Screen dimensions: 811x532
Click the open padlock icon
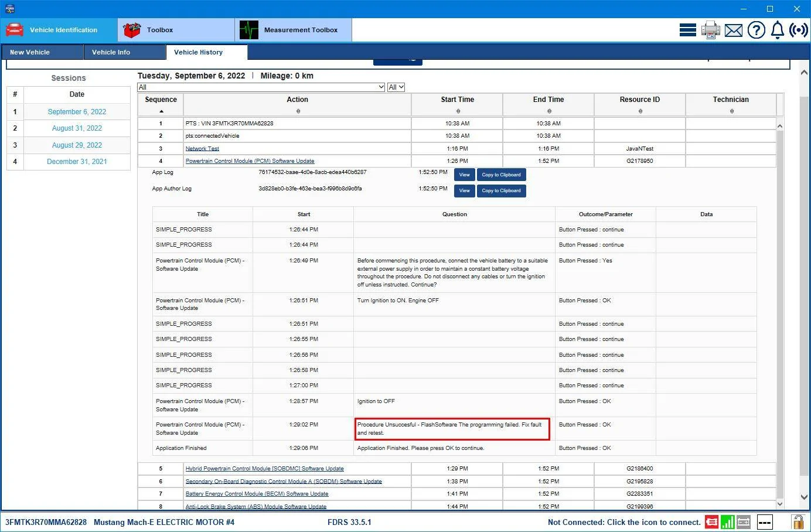(x=798, y=521)
